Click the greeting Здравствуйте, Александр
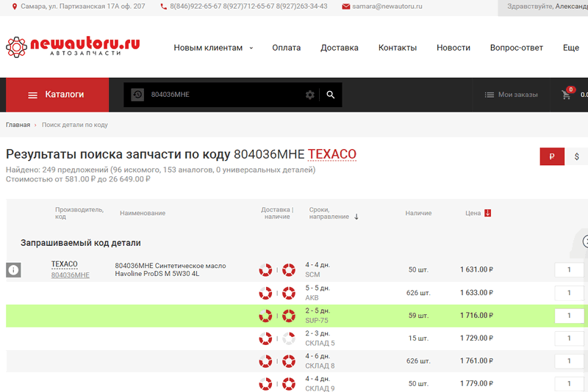Viewport: 588px width, 392px height. 547,7
